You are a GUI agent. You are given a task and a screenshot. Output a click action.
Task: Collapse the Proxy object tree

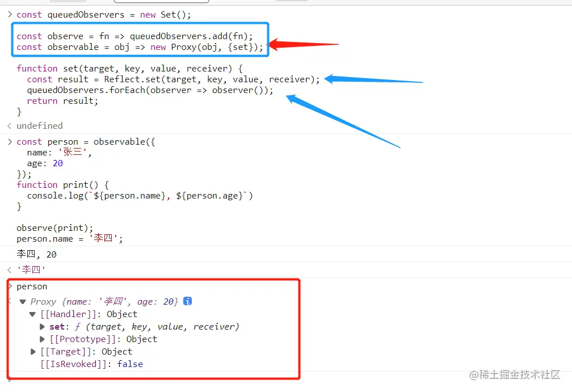tap(23, 302)
